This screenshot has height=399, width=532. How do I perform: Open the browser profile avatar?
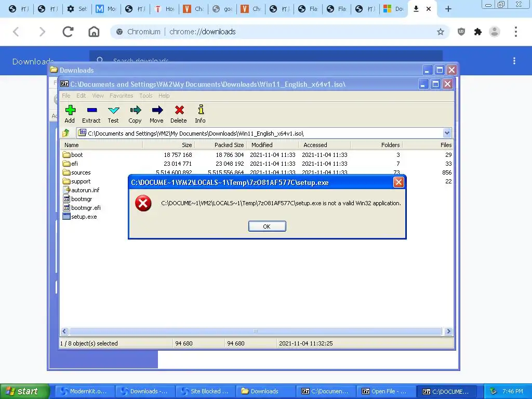click(x=495, y=32)
